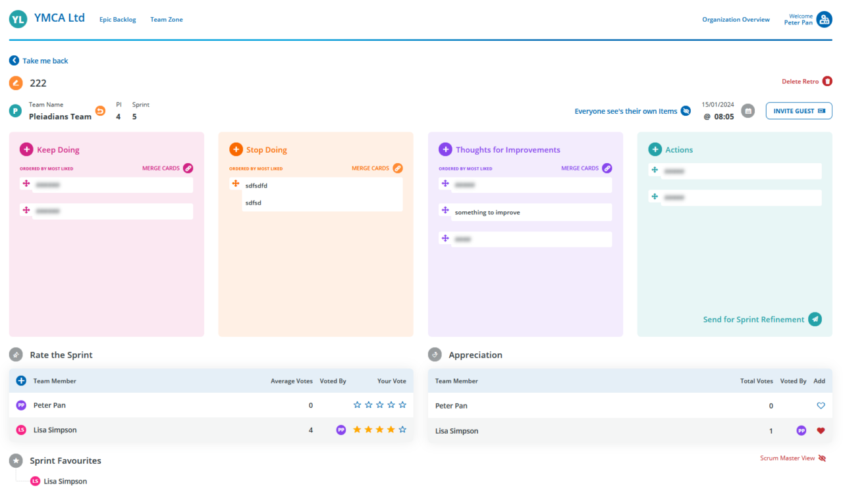
Task: Click the orange edit retro name icon
Action: [16, 84]
